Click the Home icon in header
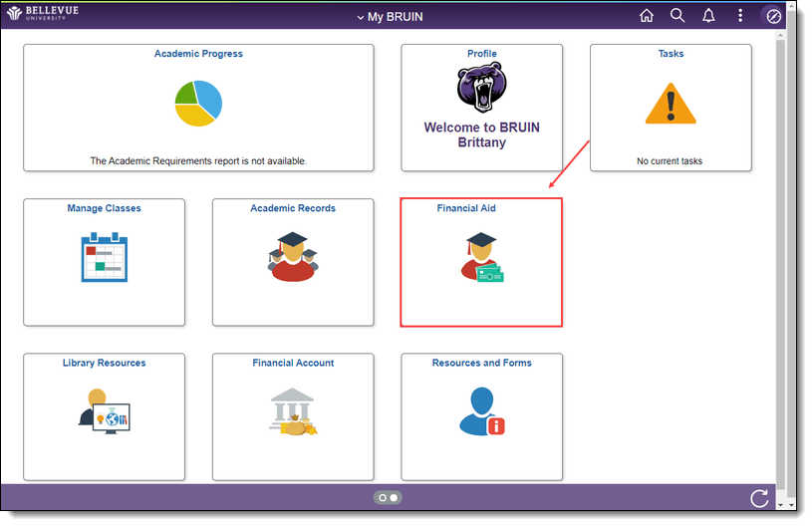This screenshot has width=812, height=526. pyautogui.click(x=647, y=16)
